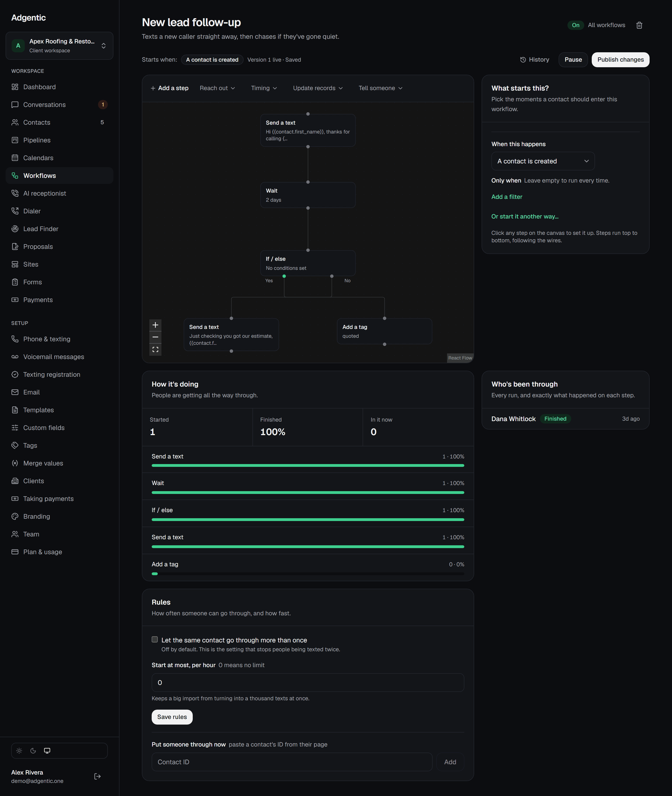This screenshot has width=672, height=796.
Task: Click the Wait step progress bar
Action: pyautogui.click(x=308, y=493)
